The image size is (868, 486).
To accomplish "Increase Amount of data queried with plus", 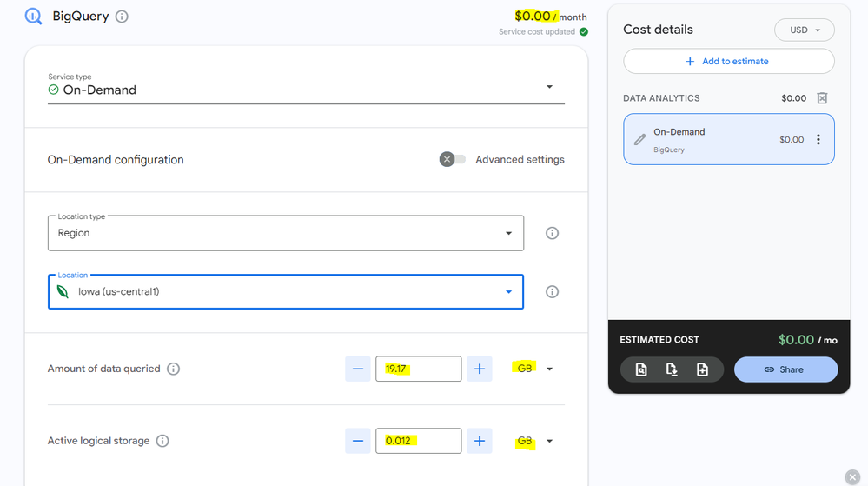I will coord(480,369).
